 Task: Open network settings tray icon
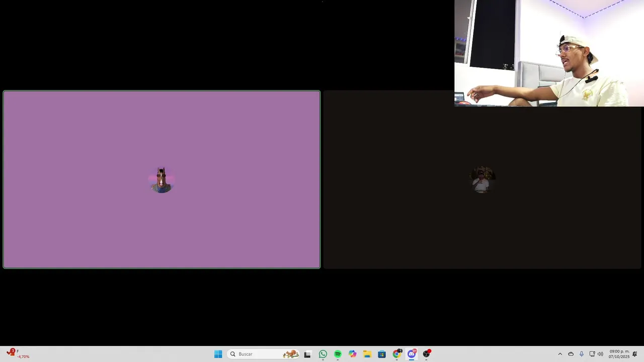592,354
